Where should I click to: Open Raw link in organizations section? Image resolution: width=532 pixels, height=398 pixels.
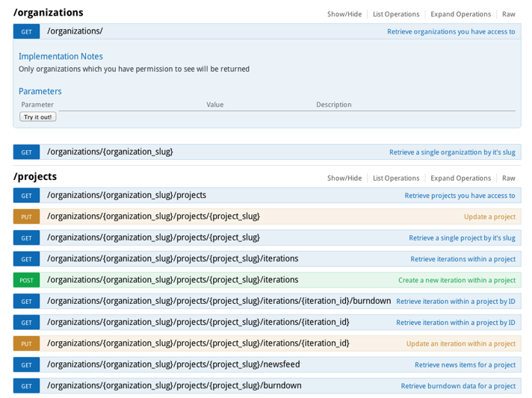point(508,14)
